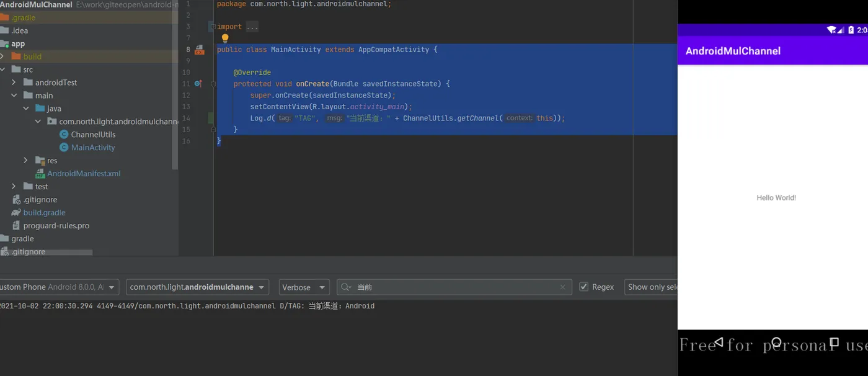Expand the androidTest folder
The image size is (868, 376).
[14, 83]
